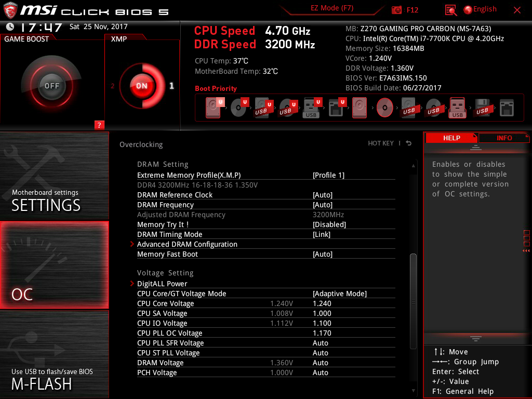Click the clock icon beside the time
The height and width of the screenshot is (399, 532).
[10, 26]
